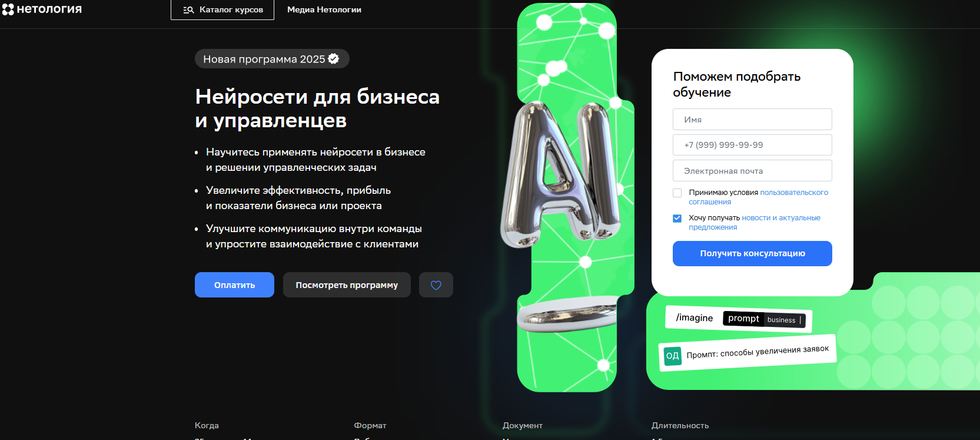Click the black prompt tag
This screenshot has height=440, width=980.
[743, 319]
